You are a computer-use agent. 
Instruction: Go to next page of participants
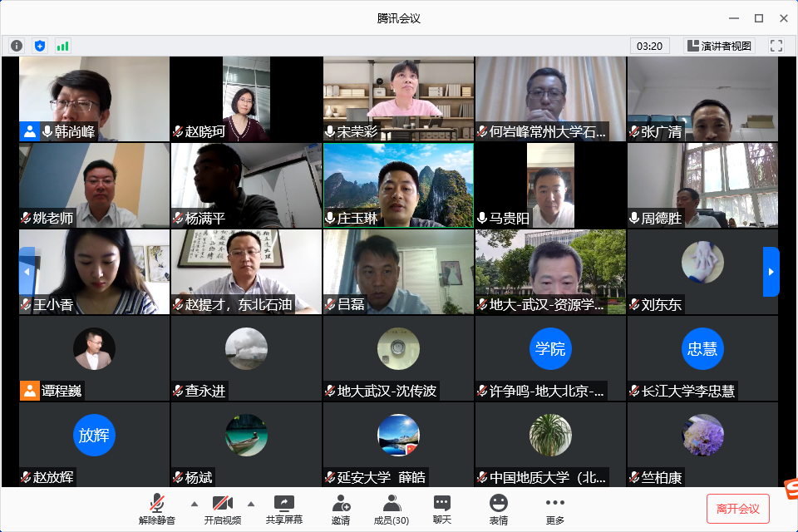tap(771, 272)
